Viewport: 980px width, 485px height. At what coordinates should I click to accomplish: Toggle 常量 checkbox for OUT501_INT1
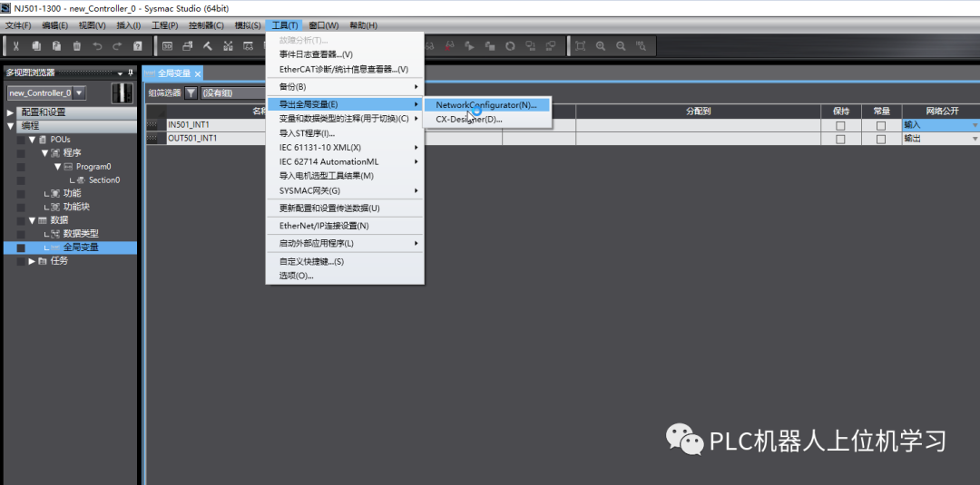(x=881, y=140)
